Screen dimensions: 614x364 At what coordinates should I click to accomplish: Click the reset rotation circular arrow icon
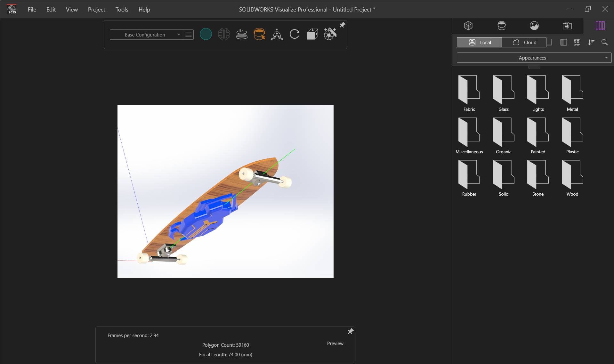pos(295,34)
